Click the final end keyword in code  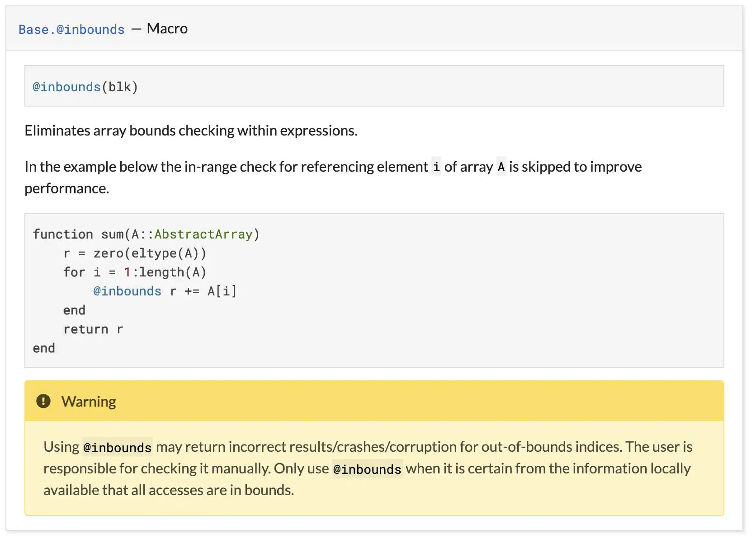44,348
